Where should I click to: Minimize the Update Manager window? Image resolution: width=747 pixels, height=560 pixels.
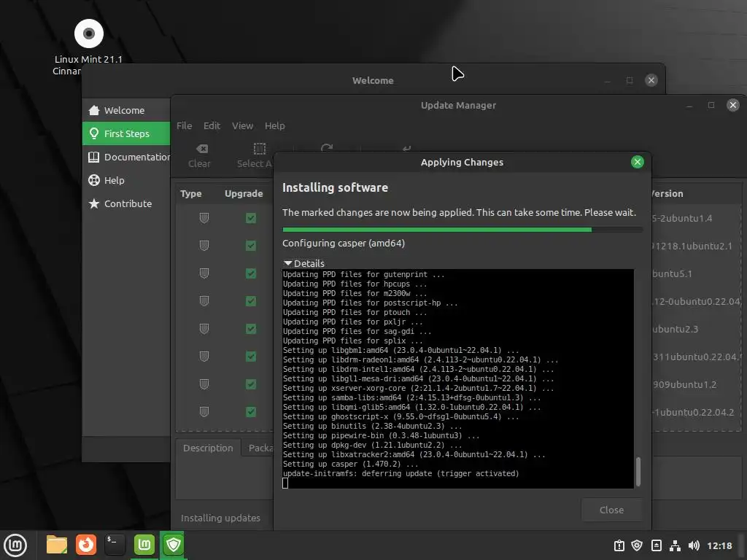[x=689, y=105]
